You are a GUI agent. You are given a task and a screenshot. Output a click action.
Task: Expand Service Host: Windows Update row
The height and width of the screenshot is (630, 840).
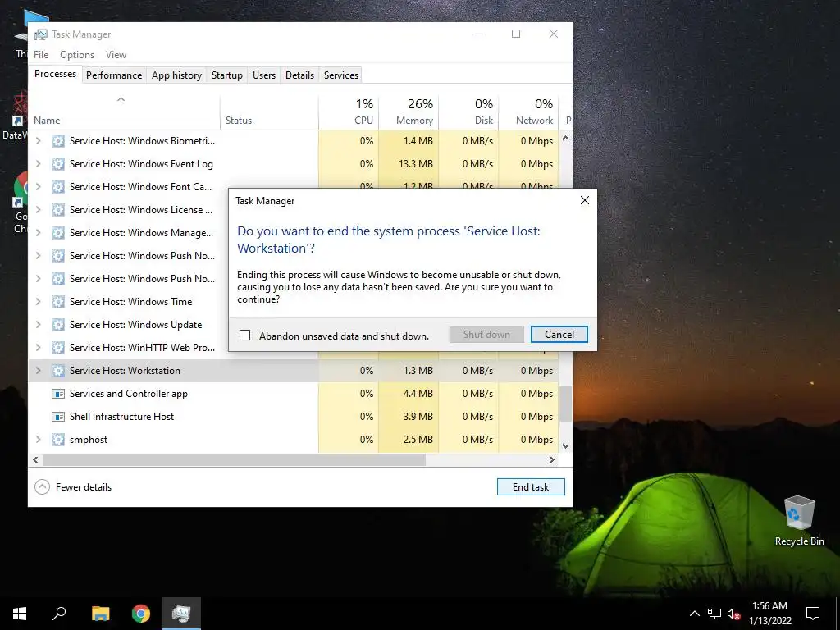tap(38, 325)
